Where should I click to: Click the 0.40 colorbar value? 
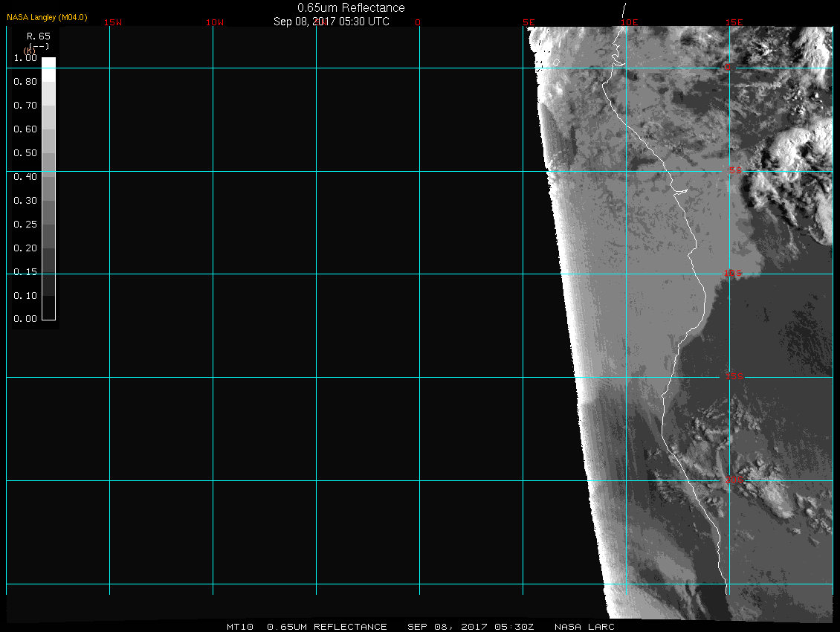click(x=25, y=176)
